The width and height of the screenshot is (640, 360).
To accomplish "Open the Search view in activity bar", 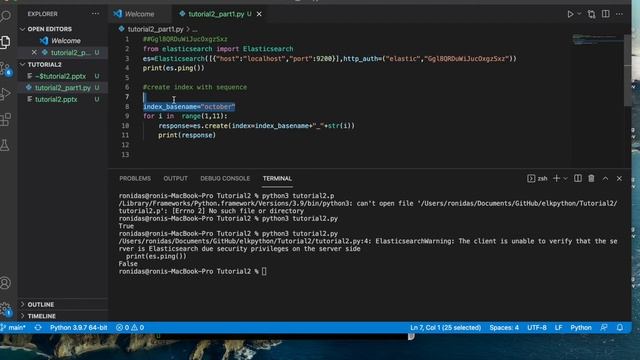I will click(x=5, y=16).
